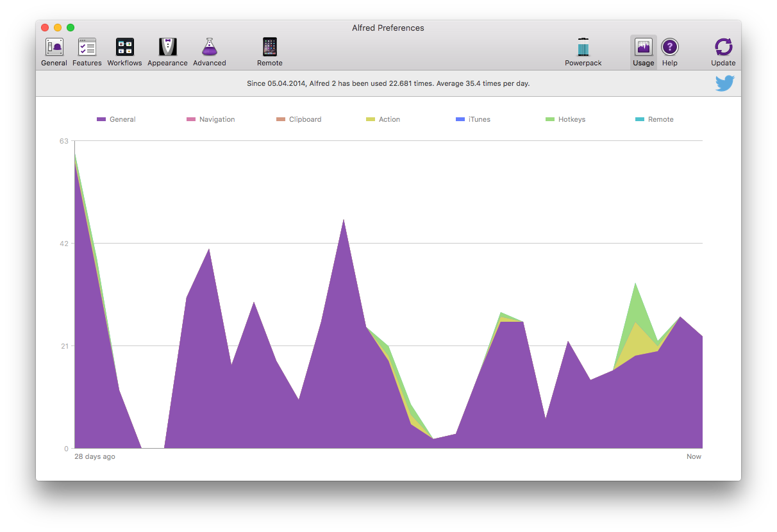
Task: Open the Features pane icon
Action: point(87,47)
